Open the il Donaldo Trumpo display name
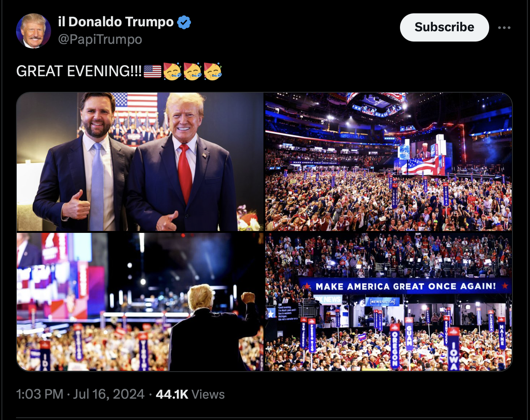 (116, 22)
